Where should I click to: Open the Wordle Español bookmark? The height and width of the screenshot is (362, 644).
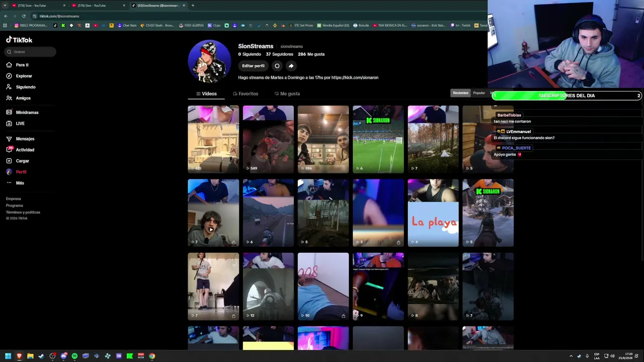point(333,26)
